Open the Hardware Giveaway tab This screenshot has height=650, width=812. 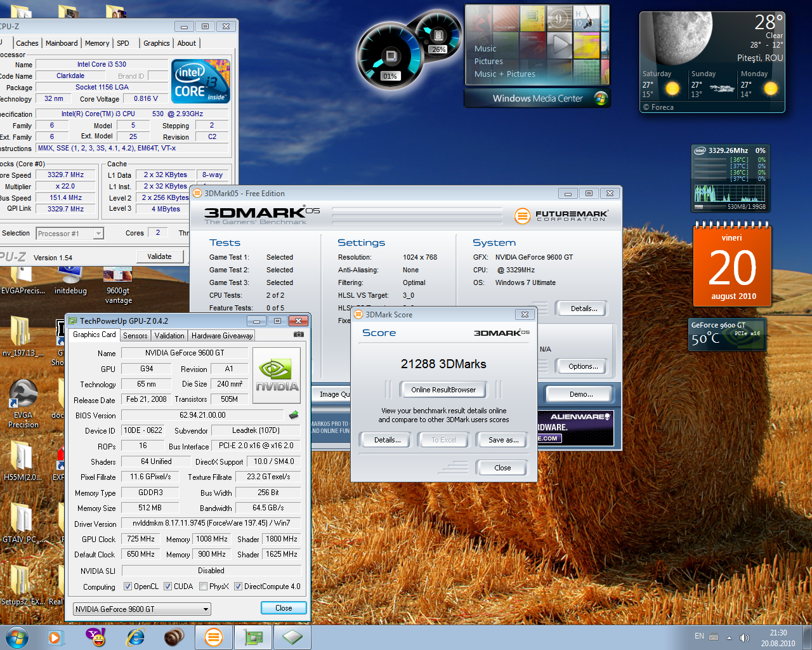[x=222, y=336]
